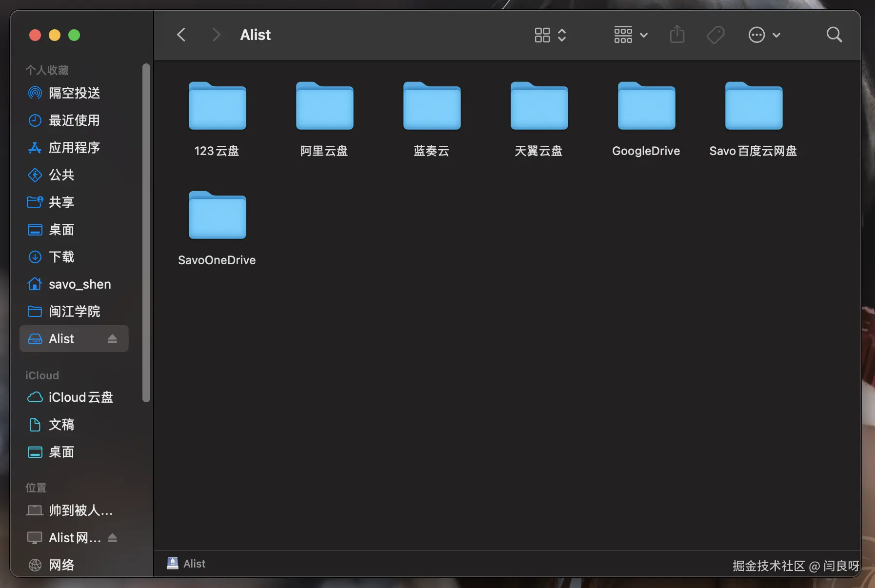Open 隔空投送 (AirDrop) in sidebar
Viewport: 875px width, 588px height.
pyautogui.click(x=74, y=93)
